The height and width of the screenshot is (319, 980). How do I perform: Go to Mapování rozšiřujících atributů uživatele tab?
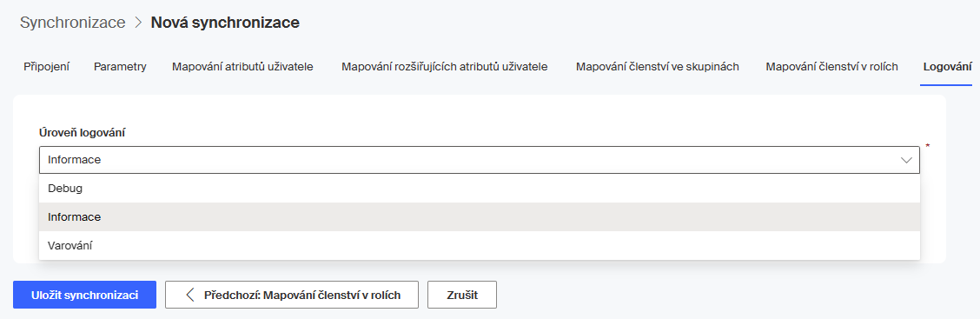pos(444,66)
